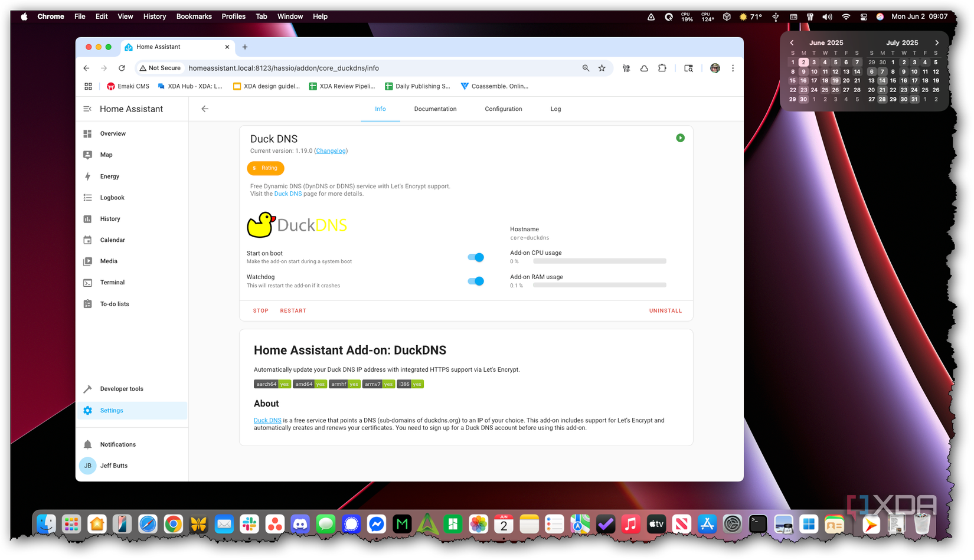
Task: Click the Chrome back navigation arrow
Action: tap(86, 68)
